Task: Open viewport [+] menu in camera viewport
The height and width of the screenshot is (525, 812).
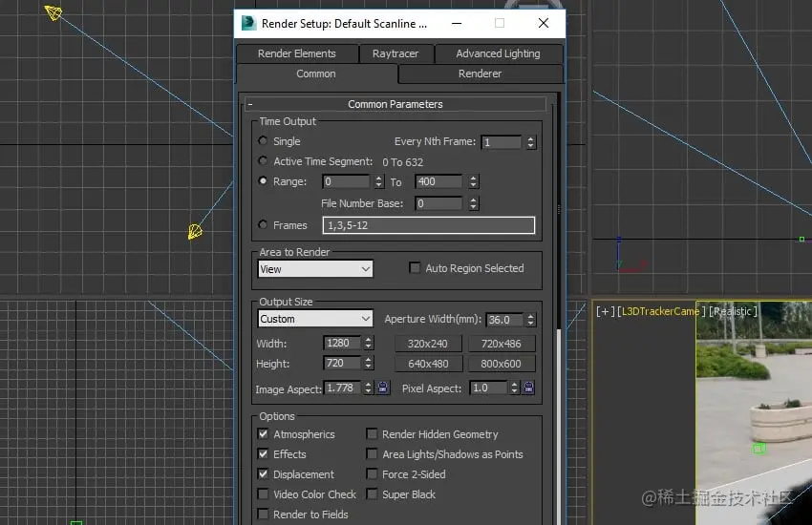Action: [x=605, y=311]
